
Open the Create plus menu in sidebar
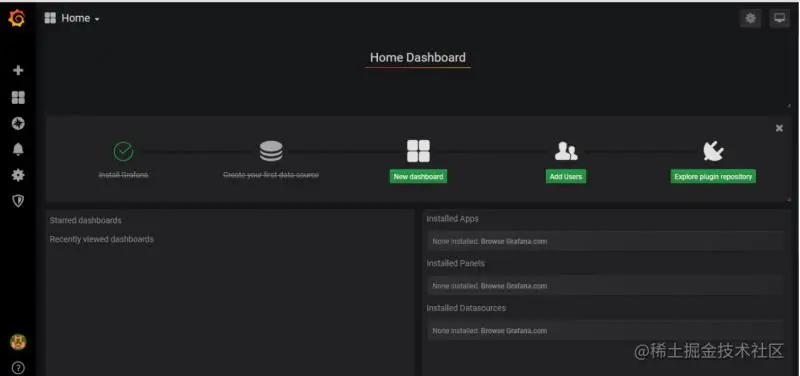coord(18,70)
